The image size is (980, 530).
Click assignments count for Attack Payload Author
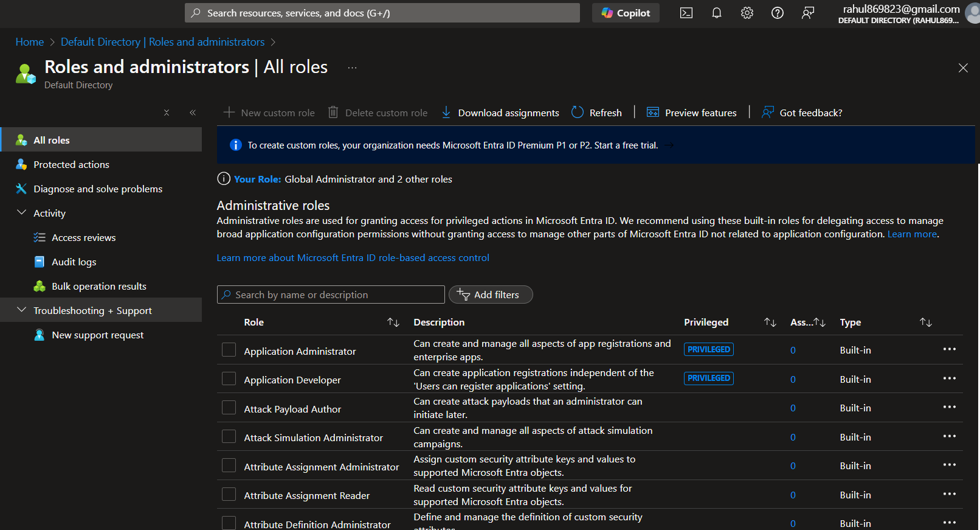click(793, 408)
